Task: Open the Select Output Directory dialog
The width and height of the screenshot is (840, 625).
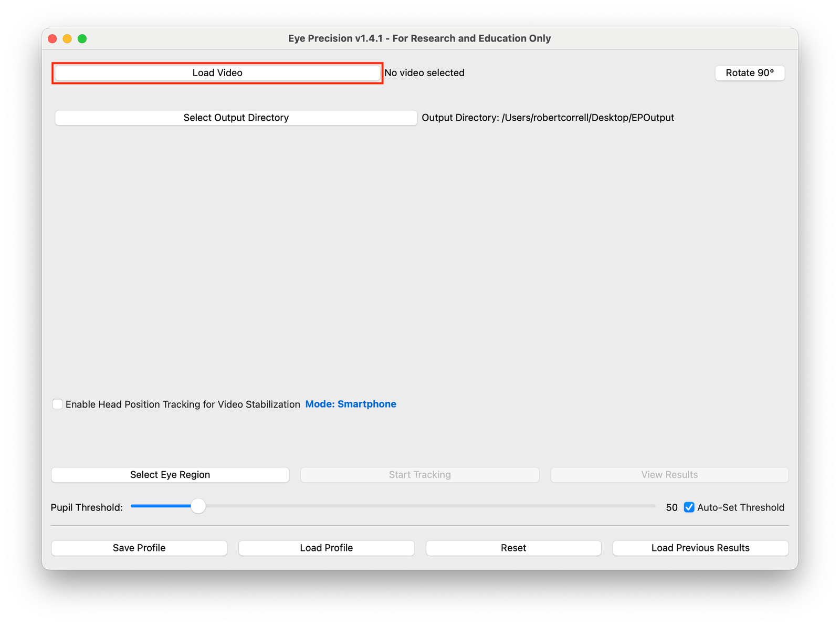Action: 235,118
